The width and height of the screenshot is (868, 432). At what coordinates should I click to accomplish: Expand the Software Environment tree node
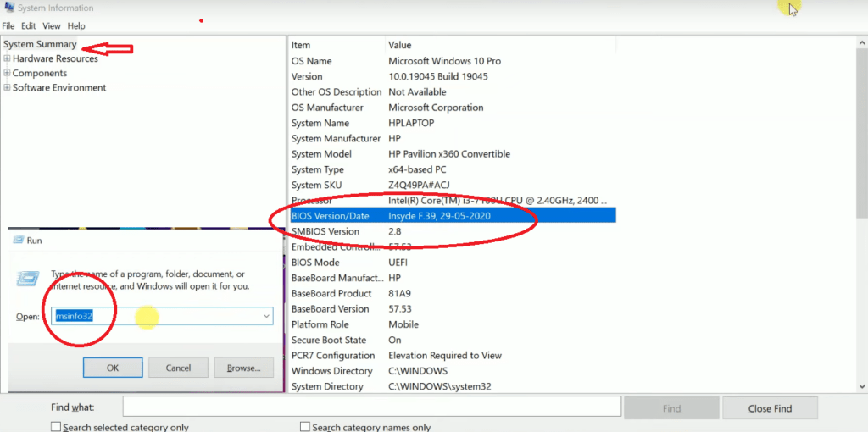coord(7,87)
